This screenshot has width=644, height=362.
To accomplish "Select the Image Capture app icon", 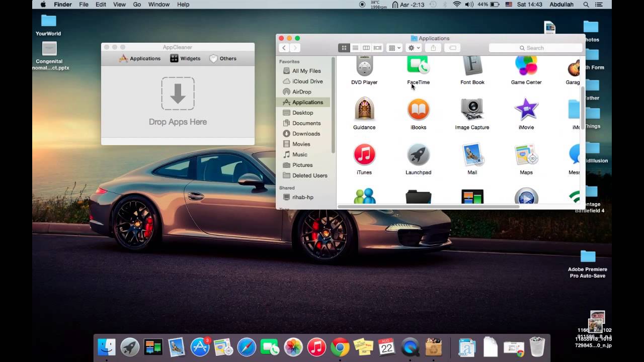I will click(472, 109).
